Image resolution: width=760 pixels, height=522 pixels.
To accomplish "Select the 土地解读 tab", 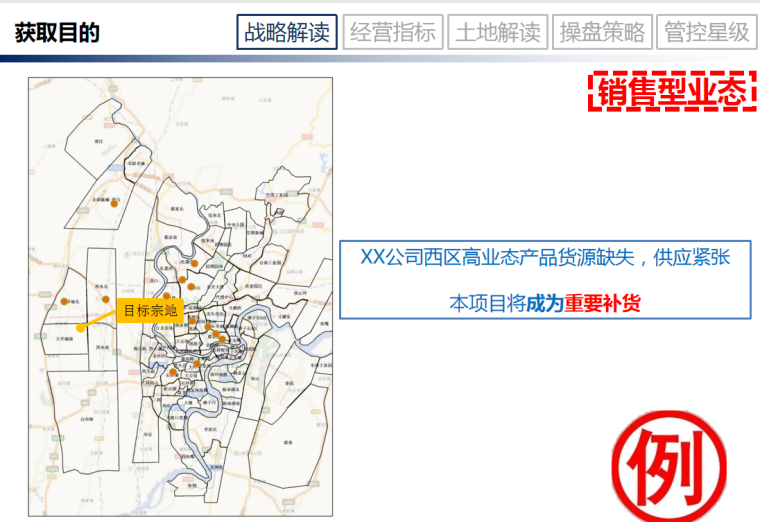I will pyautogui.click(x=498, y=32).
